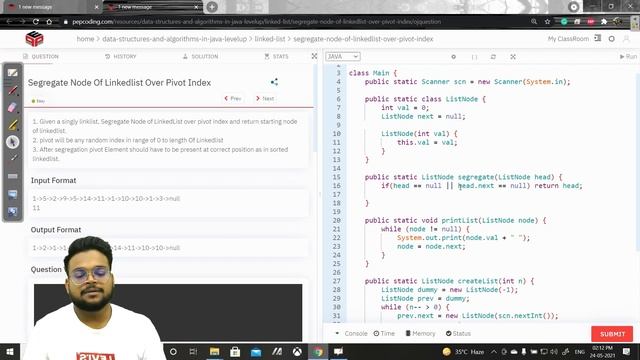Viewport: 640px width, 360px height.
Task: Reload the page in browser
Action: click(36, 22)
